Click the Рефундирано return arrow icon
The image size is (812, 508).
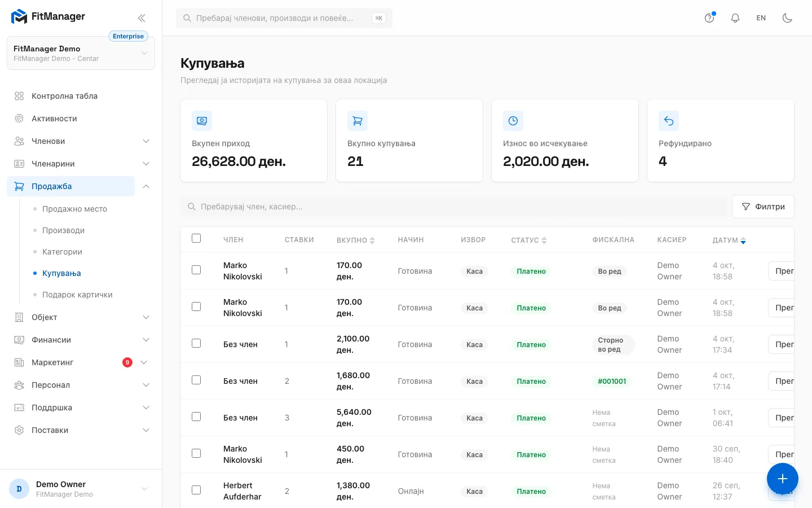pyautogui.click(x=669, y=121)
